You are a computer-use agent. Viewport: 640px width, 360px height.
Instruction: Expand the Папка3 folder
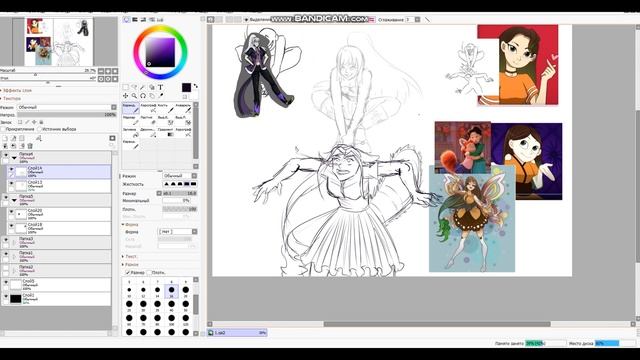pos(14,242)
